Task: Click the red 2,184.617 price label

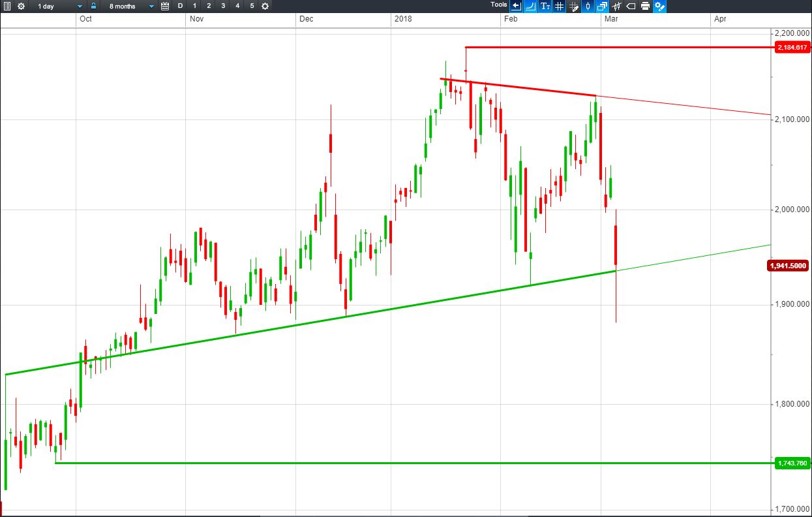Action: pyautogui.click(x=792, y=47)
